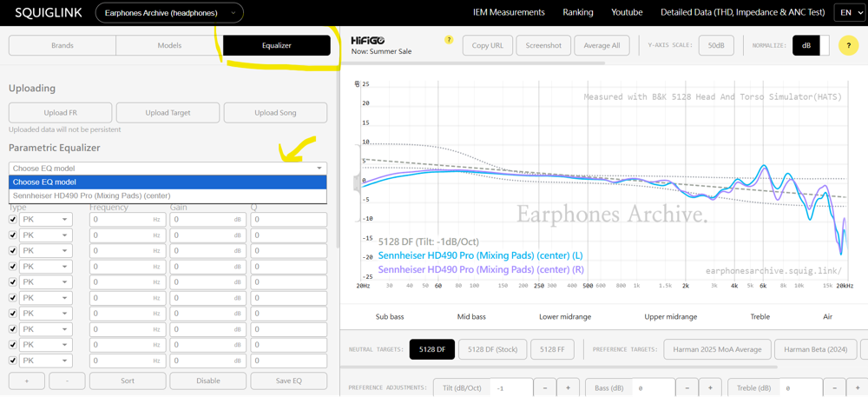
Task: Click the HiFiGo sponsor logo
Action: (369, 41)
